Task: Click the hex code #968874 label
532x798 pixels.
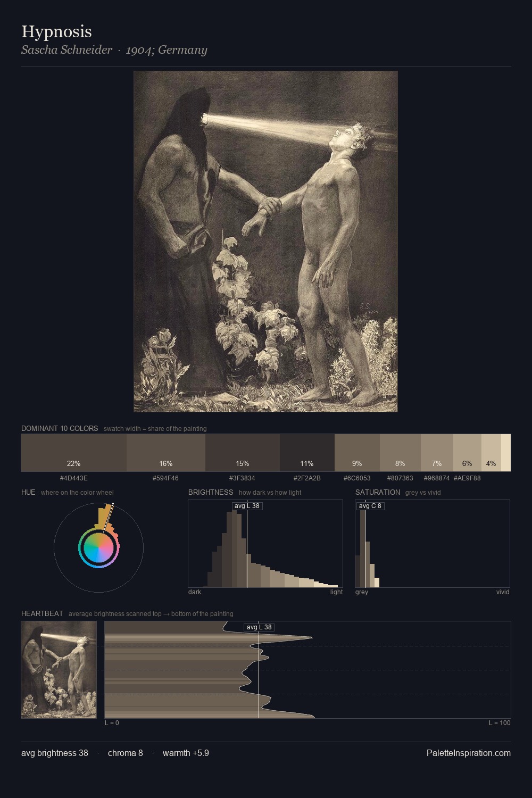Action: pyautogui.click(x=437, y=478)
